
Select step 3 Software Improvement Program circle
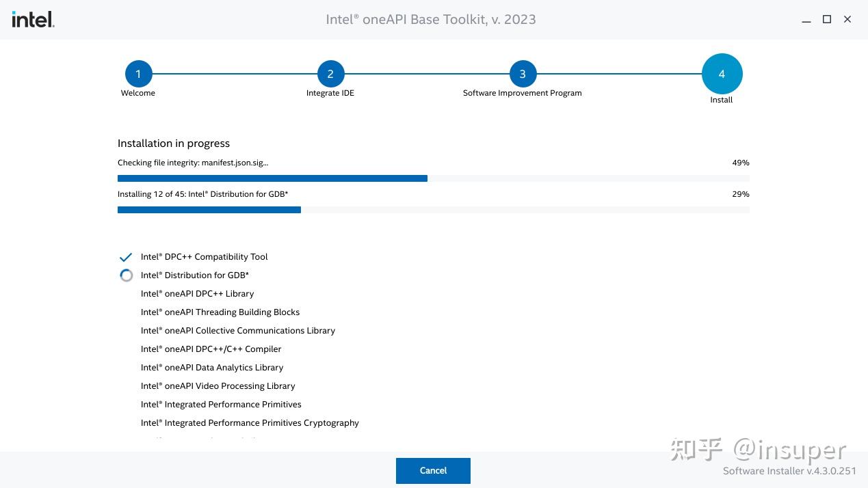[x=523, y=74]
